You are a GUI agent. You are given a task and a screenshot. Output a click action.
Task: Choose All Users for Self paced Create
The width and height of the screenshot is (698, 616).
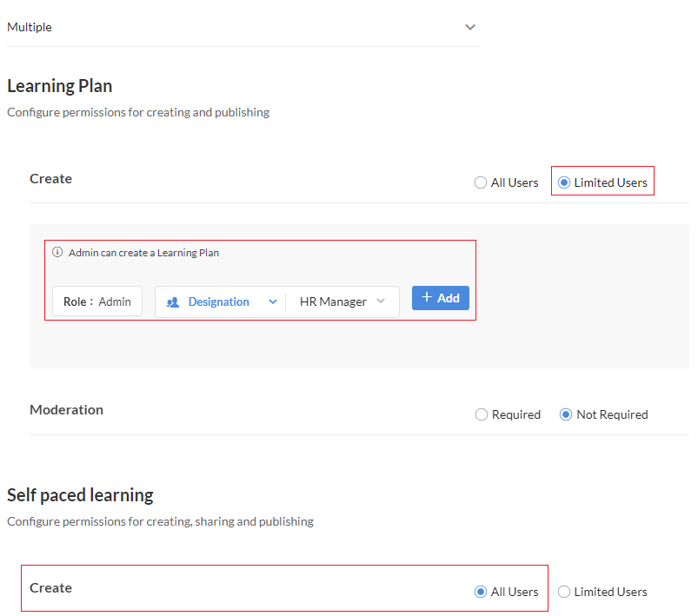tap(481, 593)
